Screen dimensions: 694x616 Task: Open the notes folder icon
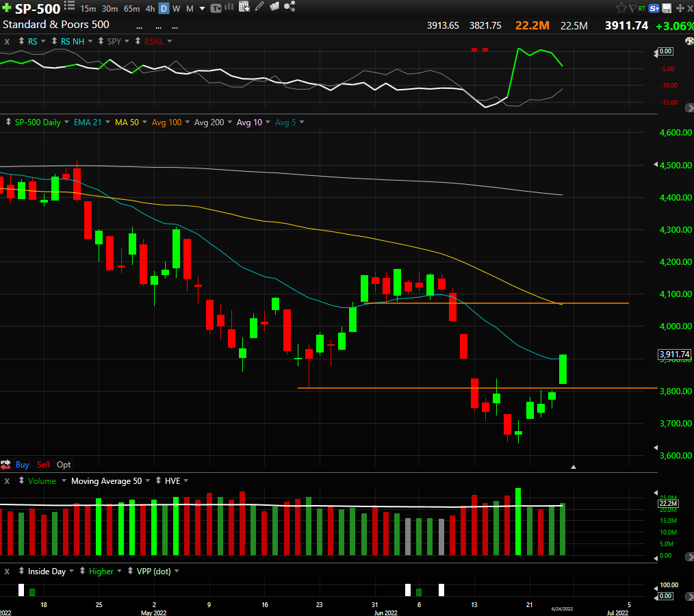274,6
